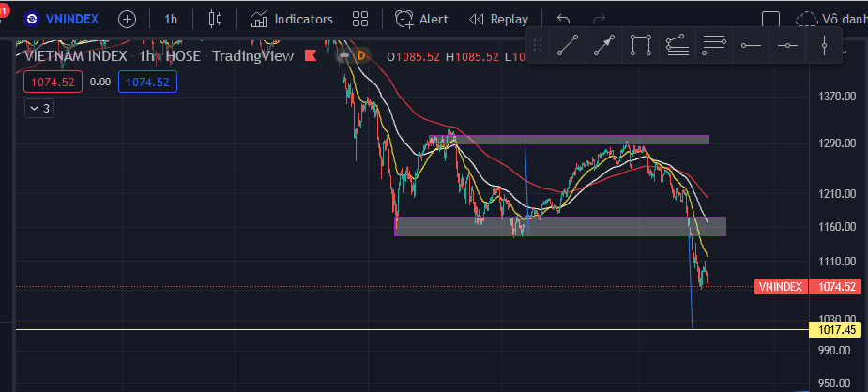Expand the collapsed indicators legend showing 3
This screenshot has height=392, width=868.
coord(39,109)
